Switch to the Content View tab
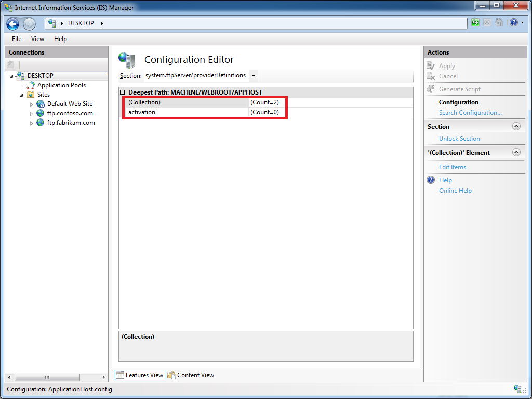Viewport: 532px width, 399px height. coord(191,375)
